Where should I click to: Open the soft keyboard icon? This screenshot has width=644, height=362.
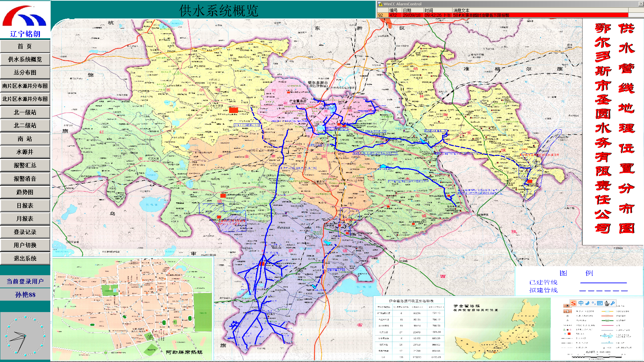600,303
